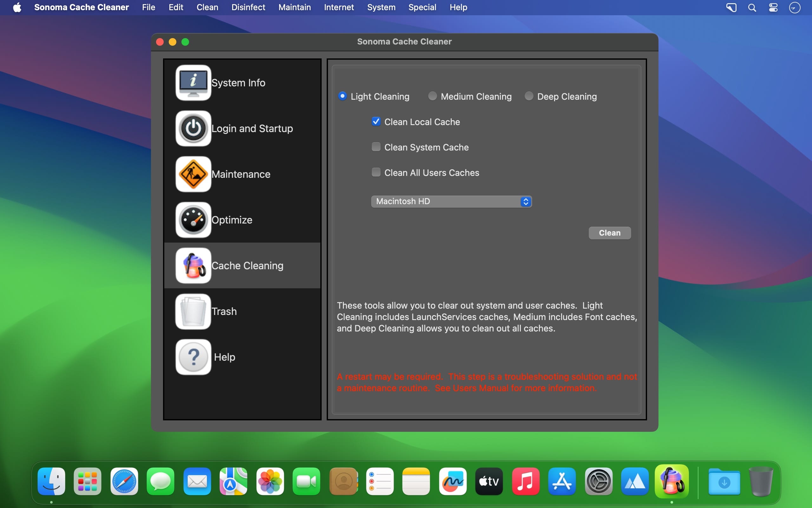Click the Login and Startup power icon
This screenshot has width=812, height=508.
coord(193,128)
